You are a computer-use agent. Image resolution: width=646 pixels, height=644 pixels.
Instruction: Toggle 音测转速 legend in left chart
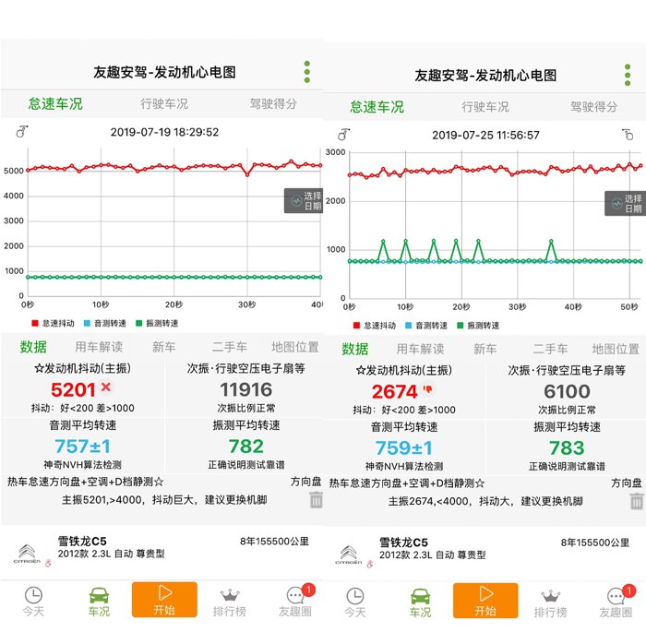tap(104, 323)
